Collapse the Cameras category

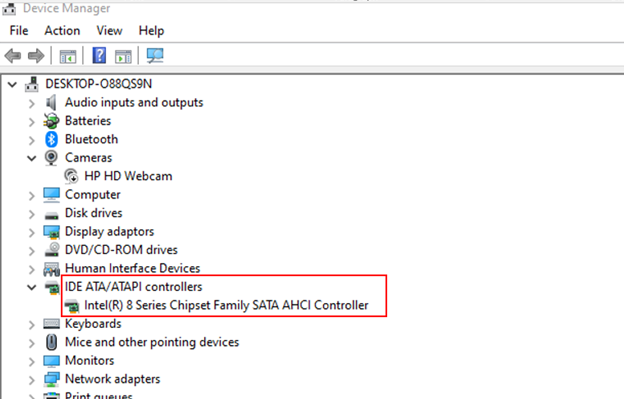coord(31,158)
